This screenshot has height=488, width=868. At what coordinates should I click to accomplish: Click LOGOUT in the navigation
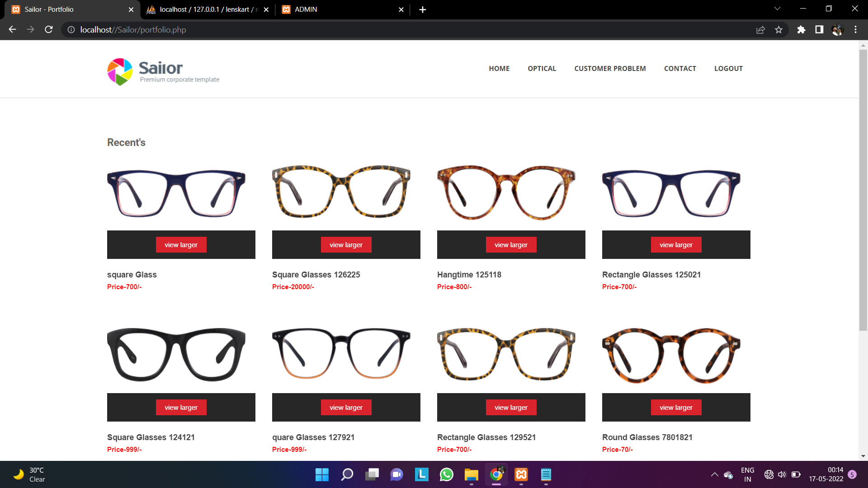[x=728, y=69]
